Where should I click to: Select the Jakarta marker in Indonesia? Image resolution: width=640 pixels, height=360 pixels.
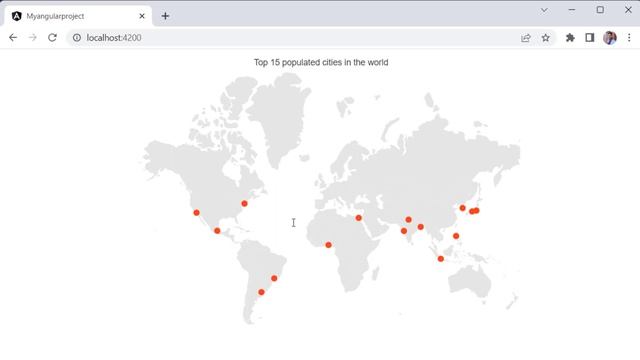[x=440, y=259]
